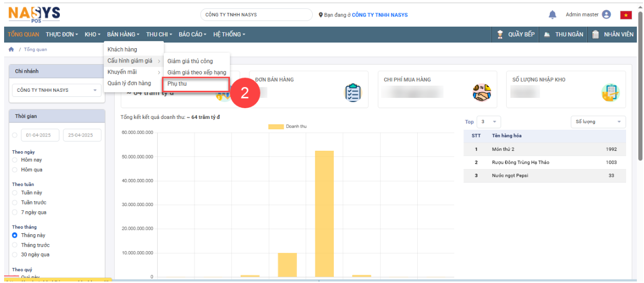Screen dimensions: 644x283
Task: Click the purchase cost handshake icon
Action: [x=482, y=93]
